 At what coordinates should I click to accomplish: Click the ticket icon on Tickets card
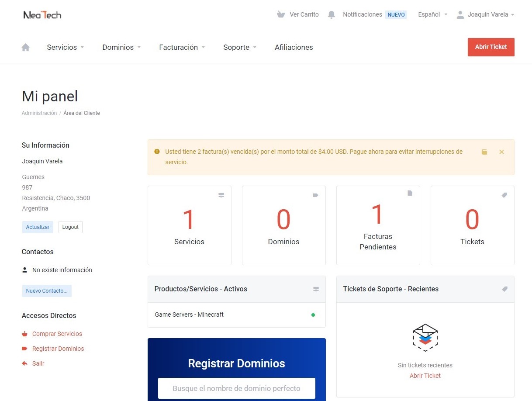tap(504, 195)
